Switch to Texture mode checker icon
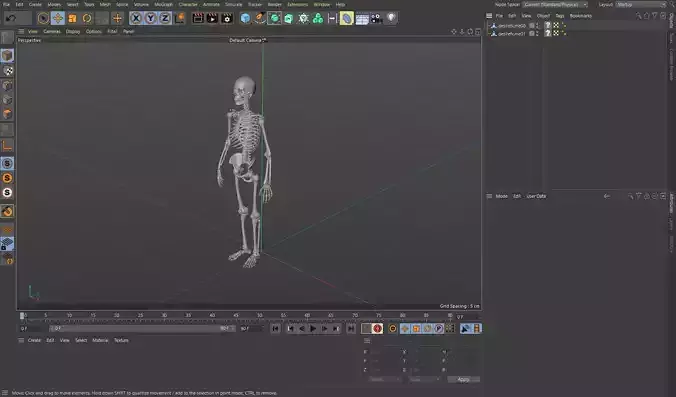 tap(7, 70)
